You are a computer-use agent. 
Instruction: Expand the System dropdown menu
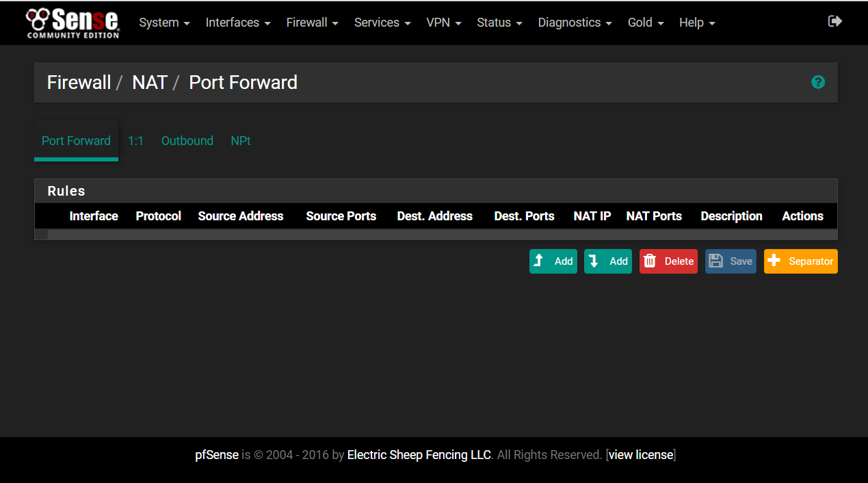coord(164,23)
